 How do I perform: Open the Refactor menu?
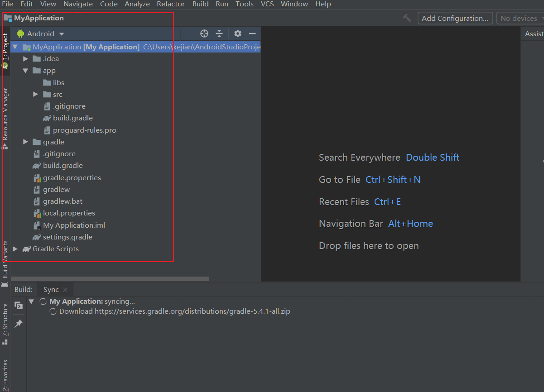pyautogui.click(x=171, y=4)
